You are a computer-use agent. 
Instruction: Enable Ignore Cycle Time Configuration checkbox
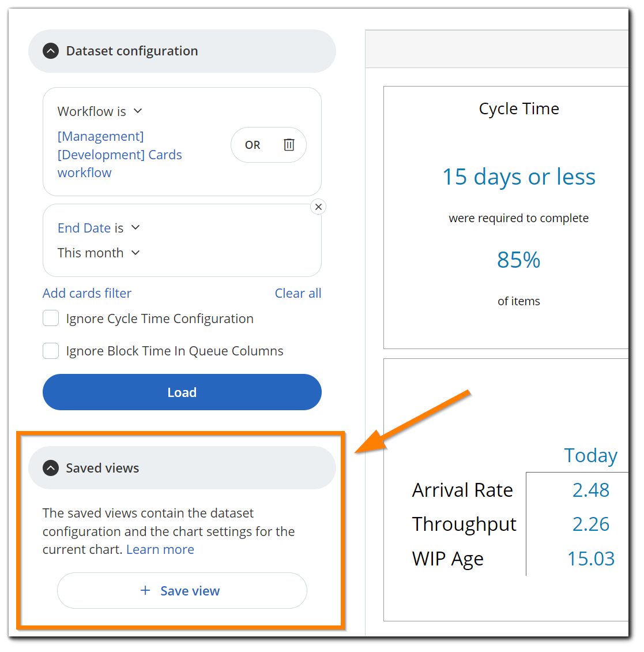[x=51, y=318]
